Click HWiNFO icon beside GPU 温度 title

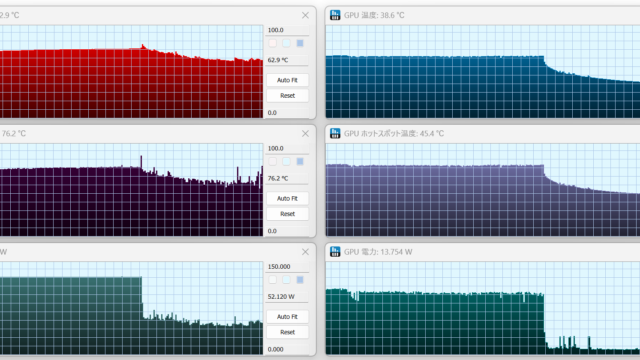[335, 15]
